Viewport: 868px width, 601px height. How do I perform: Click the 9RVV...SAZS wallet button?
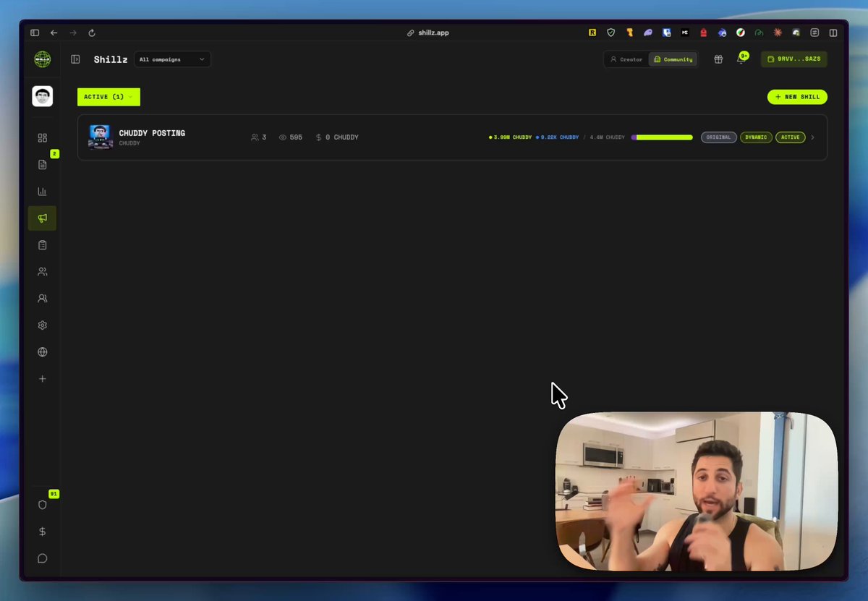click(793, 59)
